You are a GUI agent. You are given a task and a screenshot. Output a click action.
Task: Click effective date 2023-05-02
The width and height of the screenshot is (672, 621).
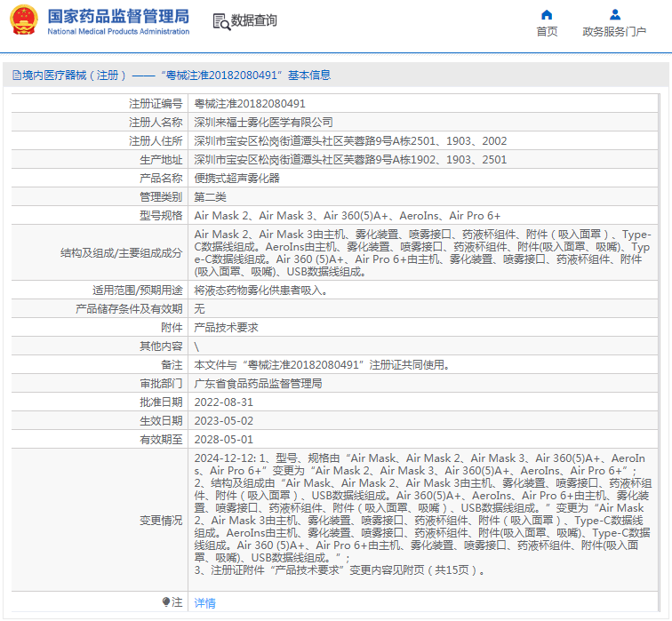pyautogui.click(x=224, y=421)
